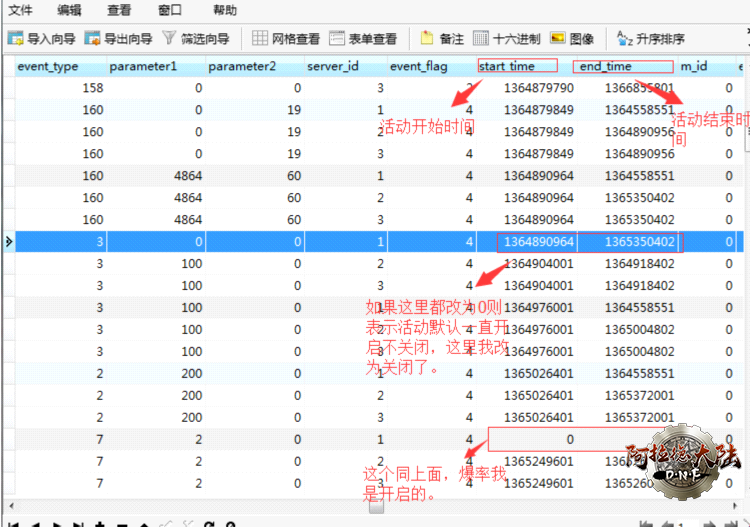Screen dimensions: 750x527
Task: Open the 查看 (View) menu
Action: 119,10
